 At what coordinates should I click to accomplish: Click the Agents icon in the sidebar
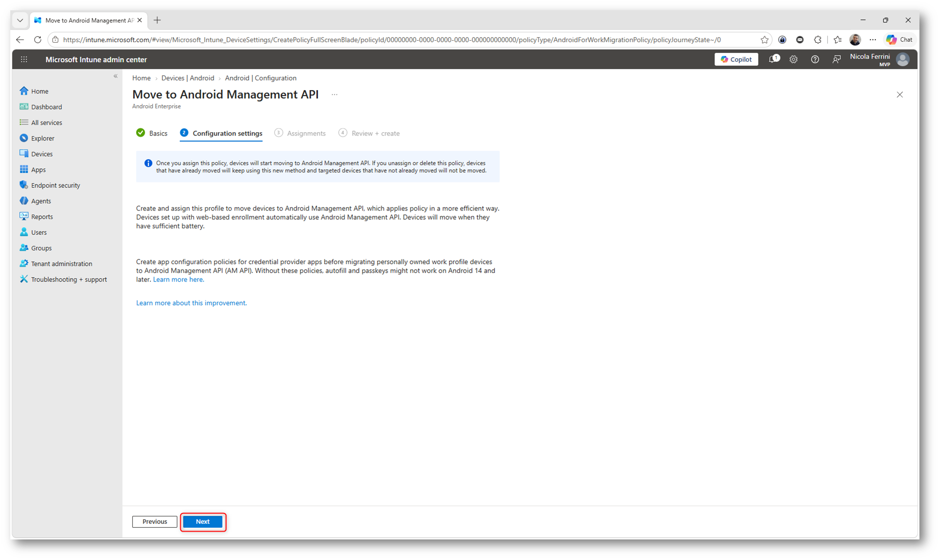pyautogui.click(x=24, y=201)
